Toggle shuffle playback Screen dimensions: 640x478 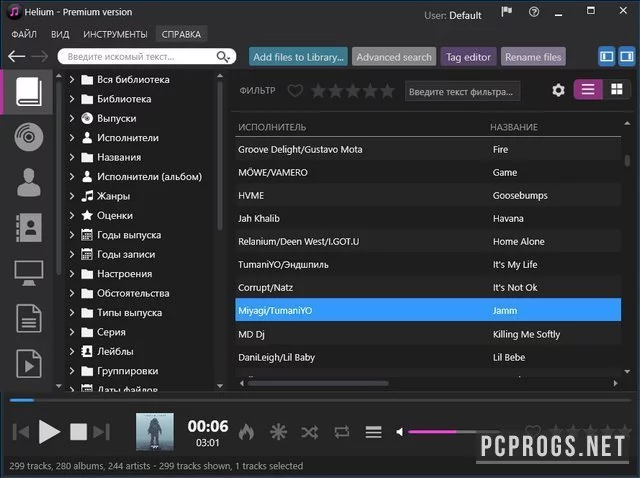310,432
